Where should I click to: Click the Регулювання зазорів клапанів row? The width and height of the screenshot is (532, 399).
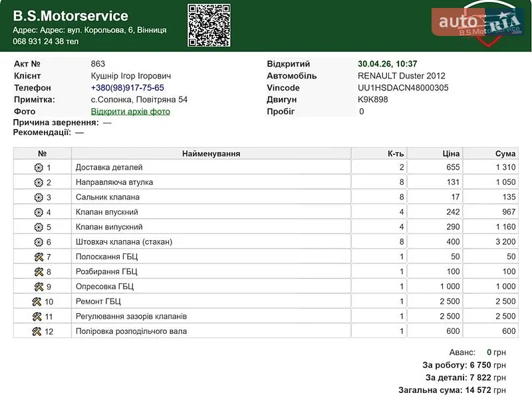coord(265,317)
